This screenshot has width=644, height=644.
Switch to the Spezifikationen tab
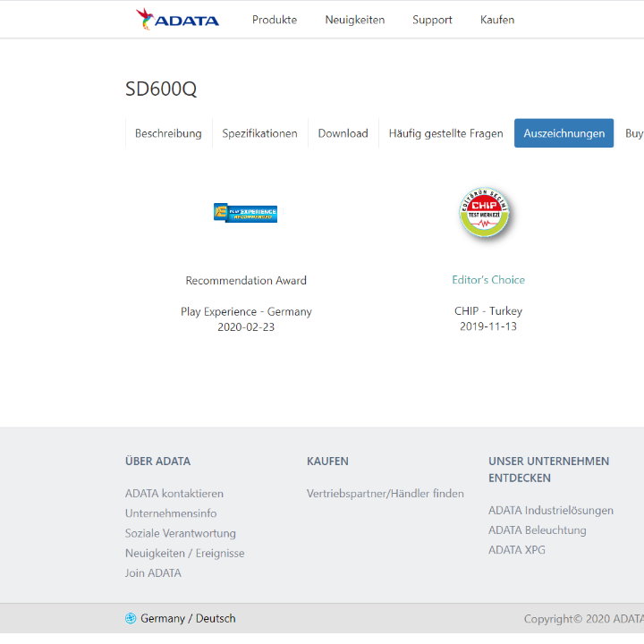[259, 133]
